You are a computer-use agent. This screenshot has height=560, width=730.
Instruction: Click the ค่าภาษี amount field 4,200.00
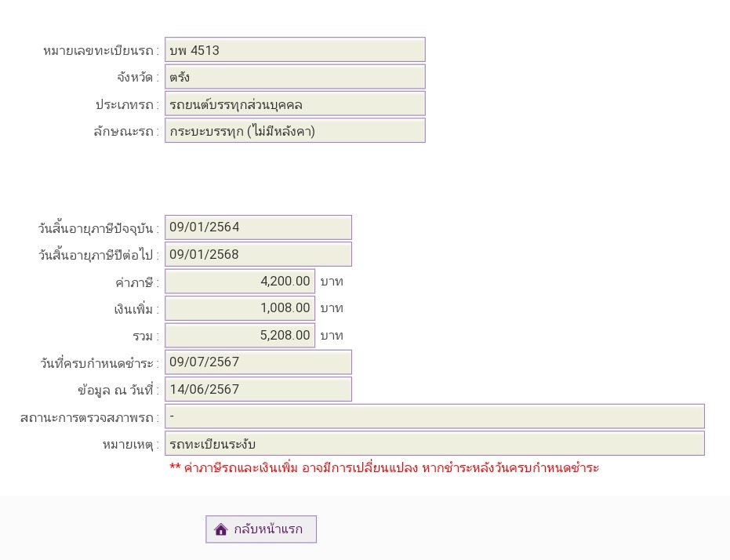coord(240,281)
